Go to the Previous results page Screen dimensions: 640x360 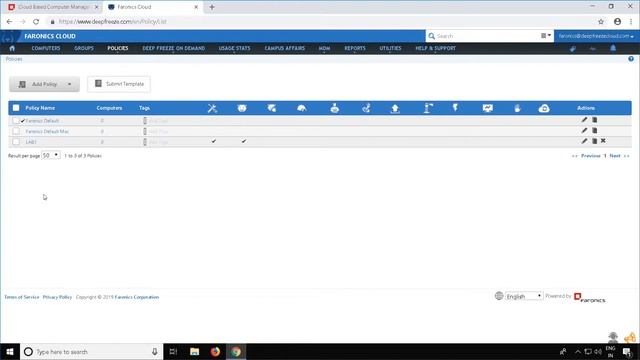coord(591,156)
